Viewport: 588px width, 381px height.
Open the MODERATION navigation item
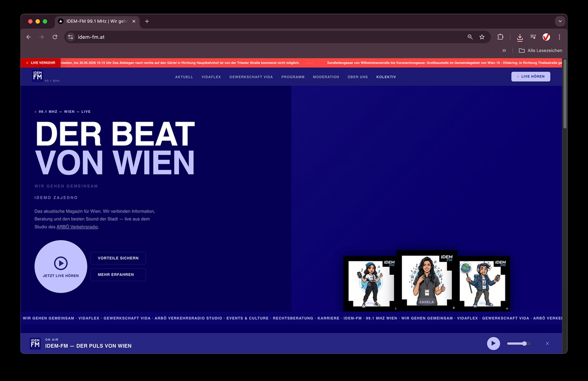click(x=326, y=77)
